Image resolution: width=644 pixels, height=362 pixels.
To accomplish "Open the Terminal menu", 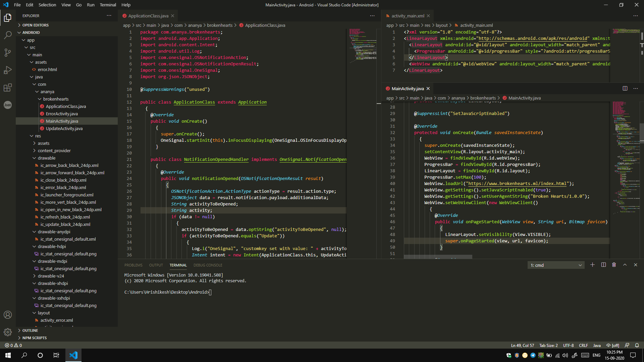I will [108, 5].
